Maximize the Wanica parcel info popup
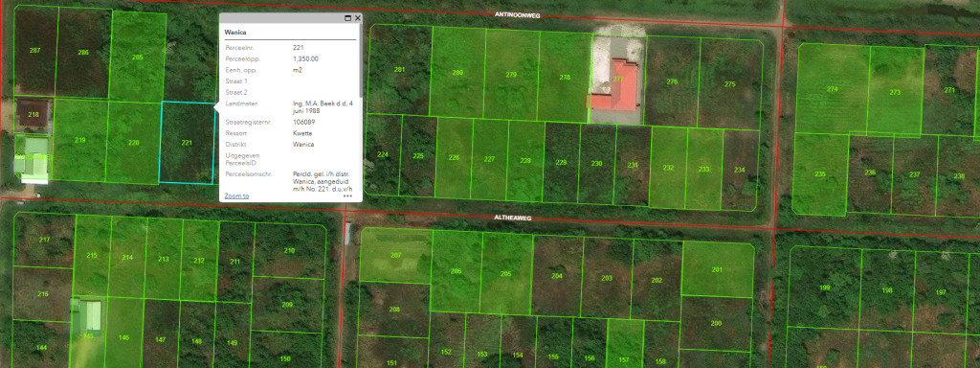Viewport: 980px width, 368px height. [x=348, y=19]
